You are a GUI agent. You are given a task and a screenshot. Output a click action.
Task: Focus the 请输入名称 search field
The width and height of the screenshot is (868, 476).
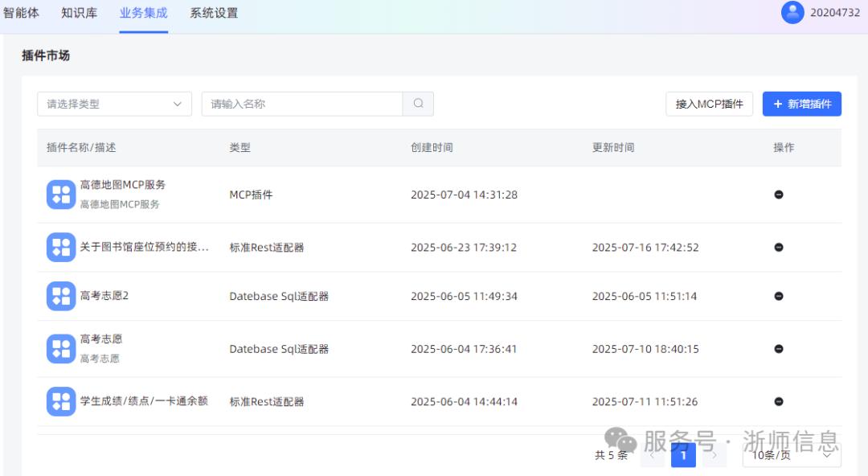click(x=301, y=104)
